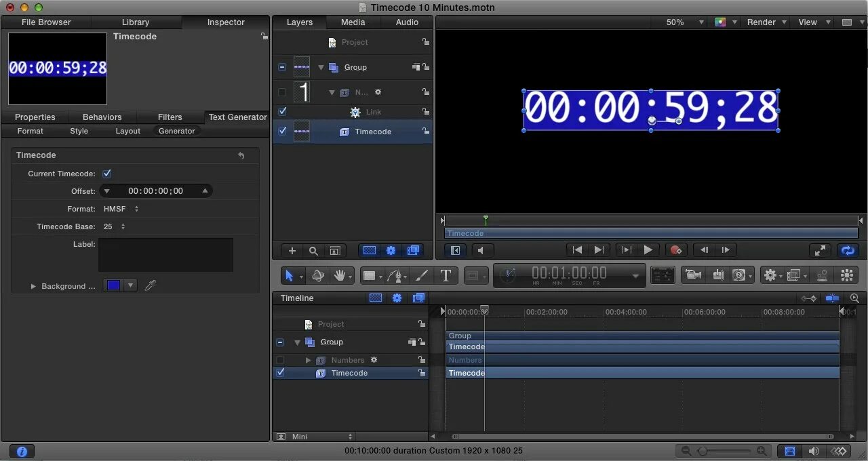Play the project
This screenshot has width=868, height=461.
click(648, 250)
